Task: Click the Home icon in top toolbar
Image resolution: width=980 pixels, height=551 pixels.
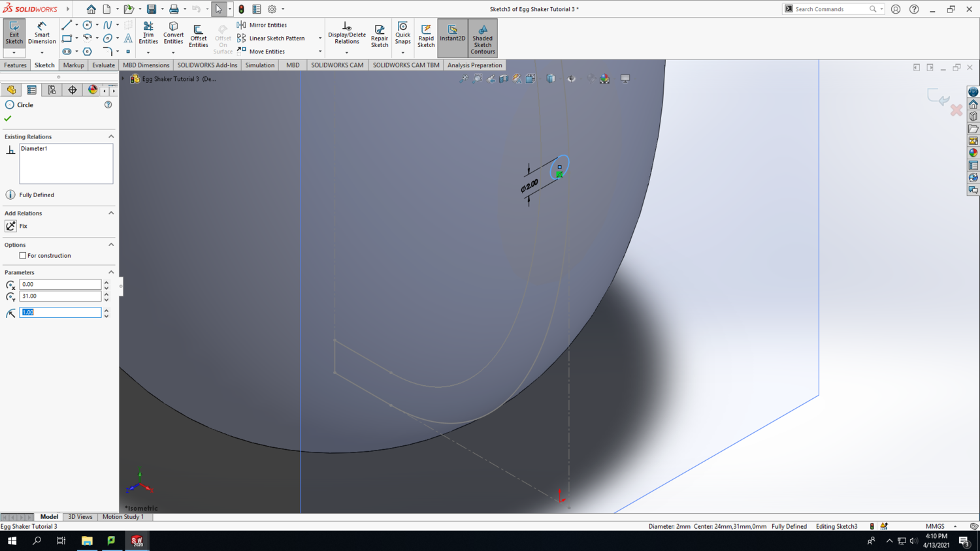Action: pos(91,9)
